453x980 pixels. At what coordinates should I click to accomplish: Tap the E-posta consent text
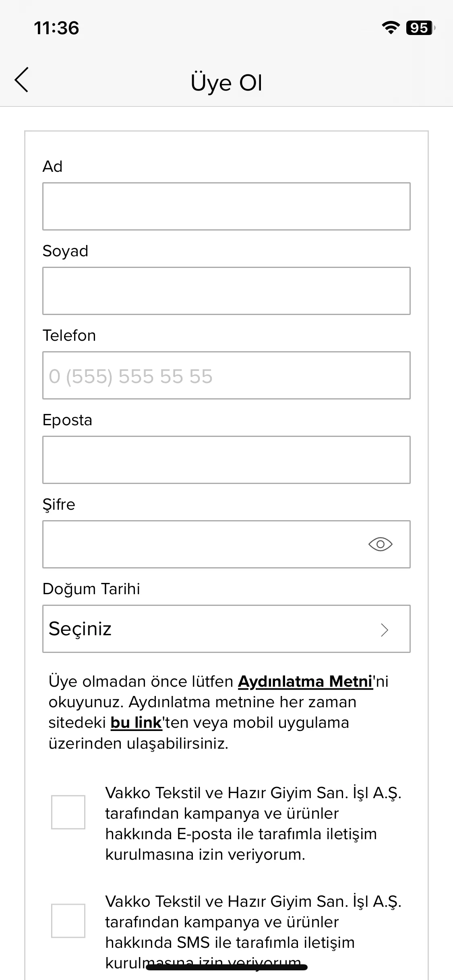point(253,824)
